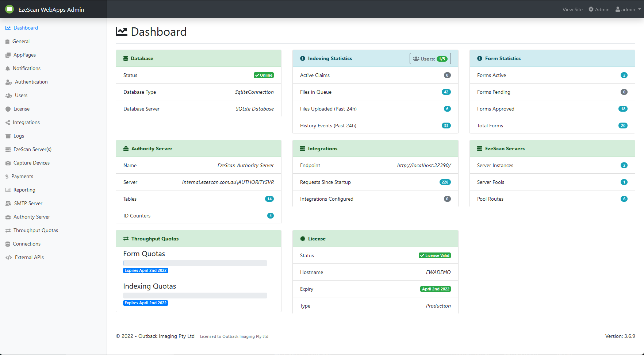The height and width of the screenshot is (355, 644).
Task: Click the Notifications bell icon in sidebar
Action: coord(8,69)
